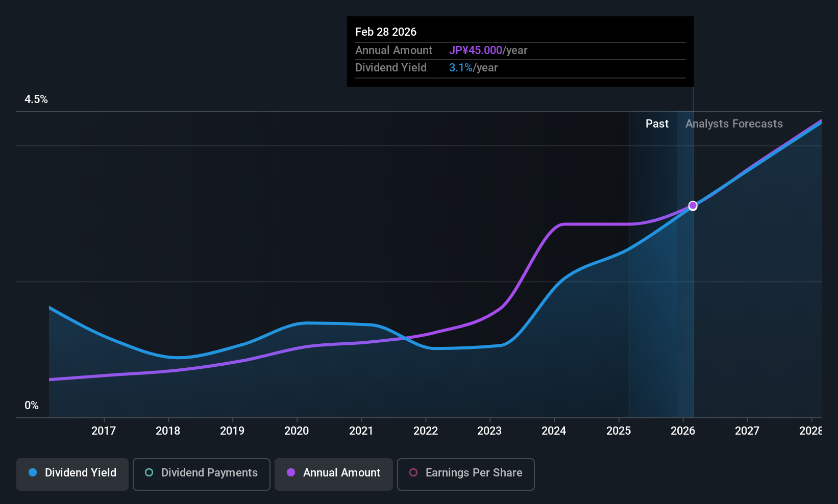This screenshot has width=838, height=504.
Task: Click the Past region label
Action: click(x=657, y=124)
